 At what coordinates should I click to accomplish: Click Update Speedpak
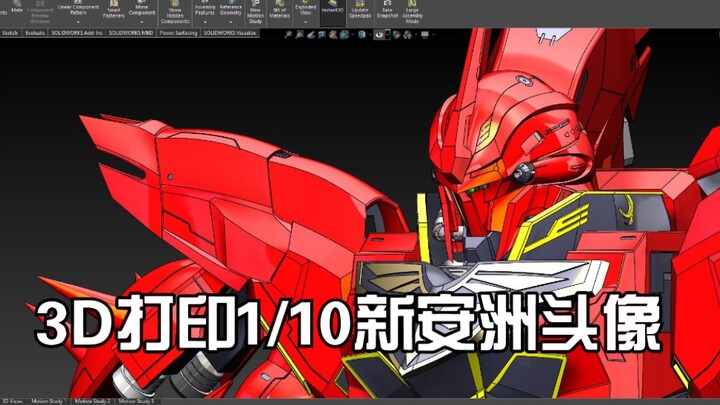[360, 10]
